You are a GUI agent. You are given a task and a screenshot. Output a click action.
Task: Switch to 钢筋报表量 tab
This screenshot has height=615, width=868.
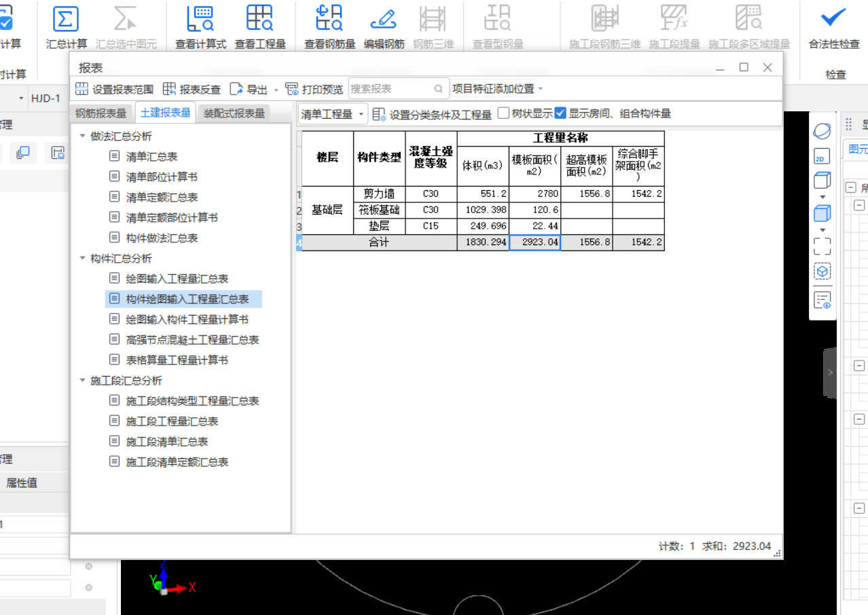click(101, 113)
